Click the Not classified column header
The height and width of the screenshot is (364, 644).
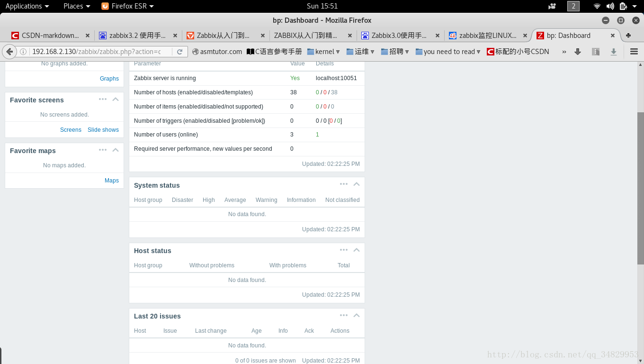tap(342, 200)
